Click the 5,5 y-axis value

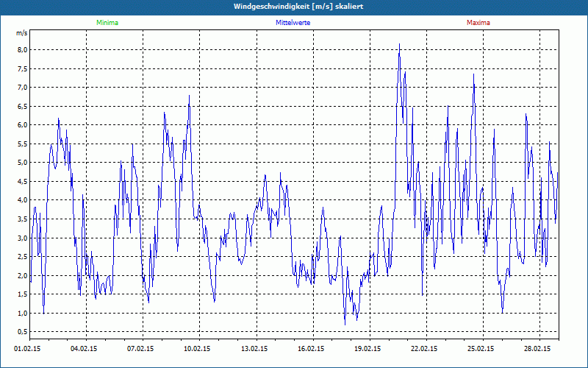[x=24, y=144]
